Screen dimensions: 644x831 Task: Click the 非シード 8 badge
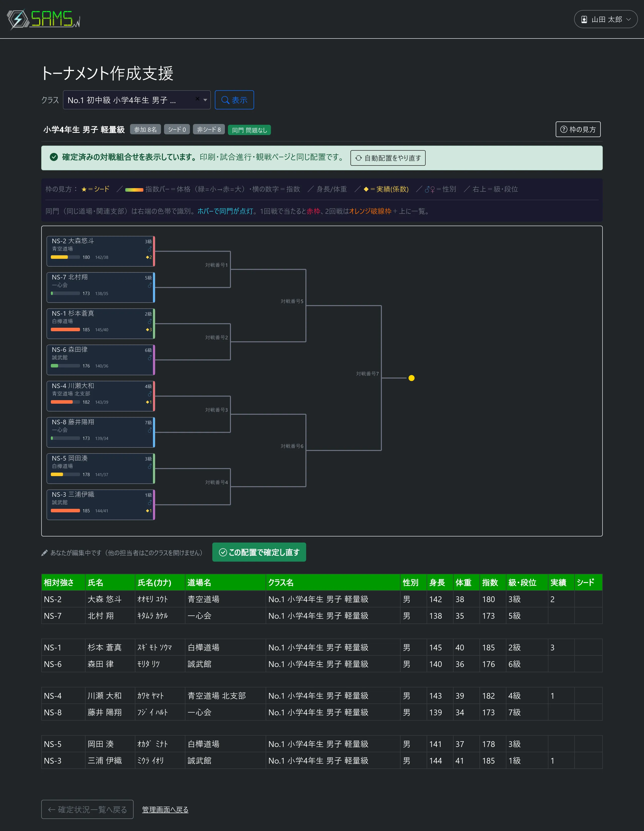[x=209, y=129]
